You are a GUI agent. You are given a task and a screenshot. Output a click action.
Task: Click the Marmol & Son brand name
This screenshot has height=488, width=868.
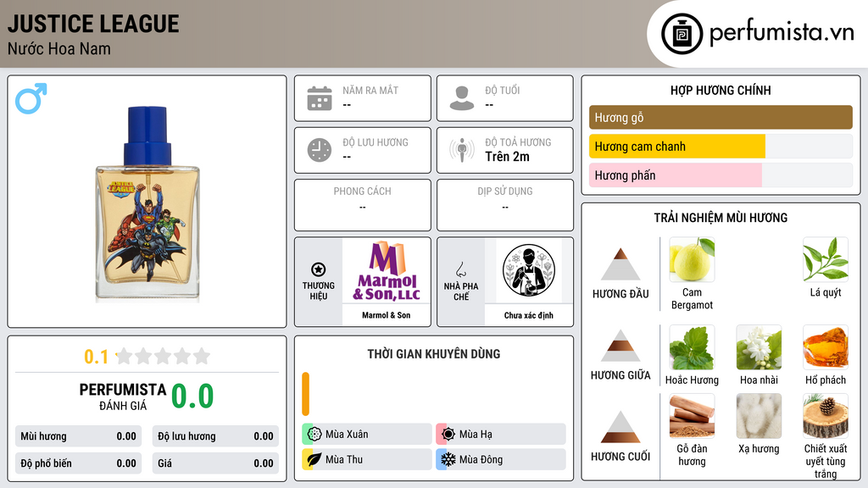coord(387,315)
